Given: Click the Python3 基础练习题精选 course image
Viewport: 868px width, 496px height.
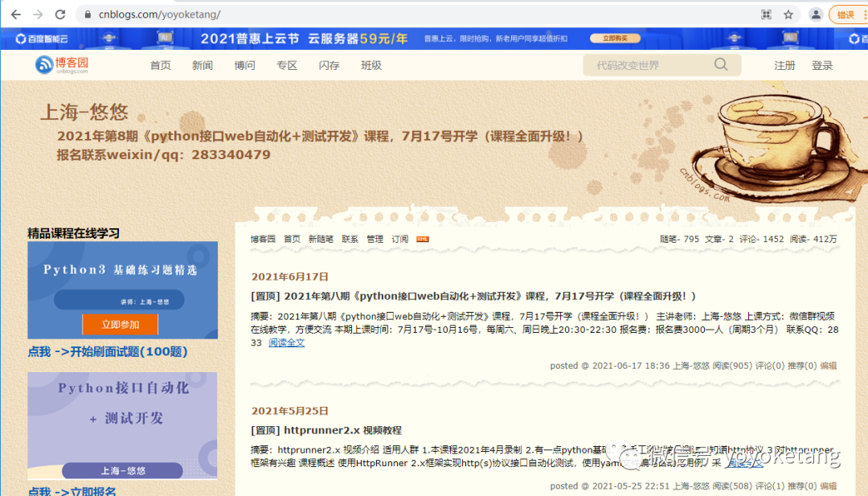Looking at the screenshot, I should [122, 289].
